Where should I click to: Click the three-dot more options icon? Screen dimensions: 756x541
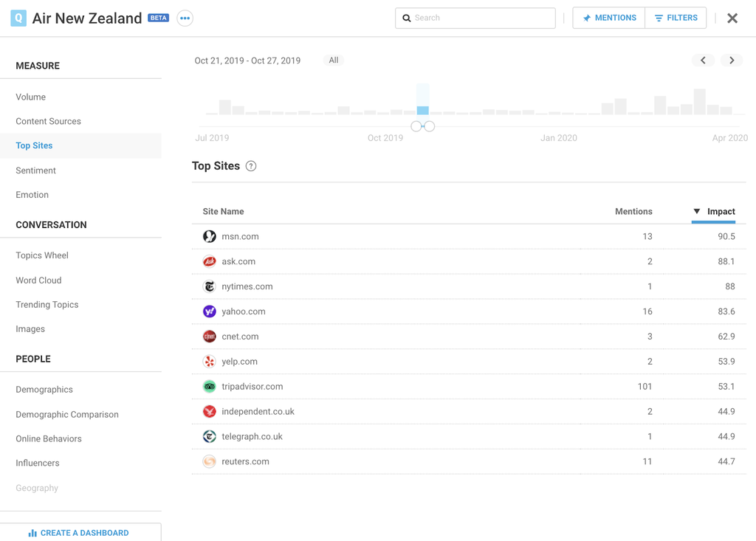(x=185, y=18)
